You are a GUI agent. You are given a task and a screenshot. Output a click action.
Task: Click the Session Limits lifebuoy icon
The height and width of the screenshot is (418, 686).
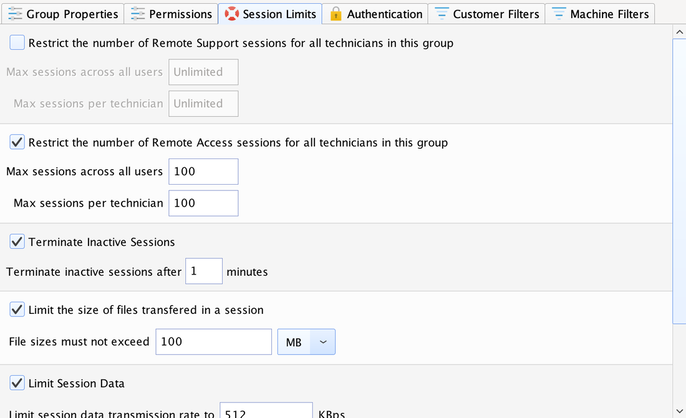(231, 14)
